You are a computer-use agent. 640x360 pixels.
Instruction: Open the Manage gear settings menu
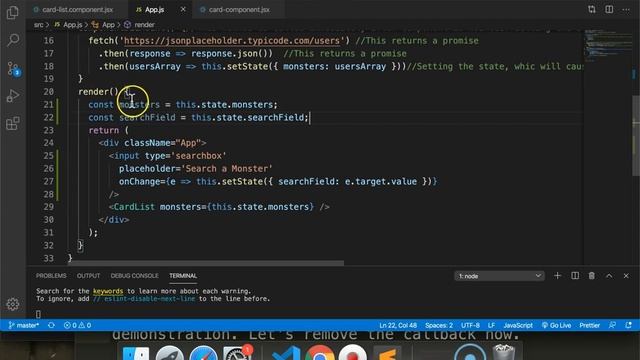[x=13, y=304]
